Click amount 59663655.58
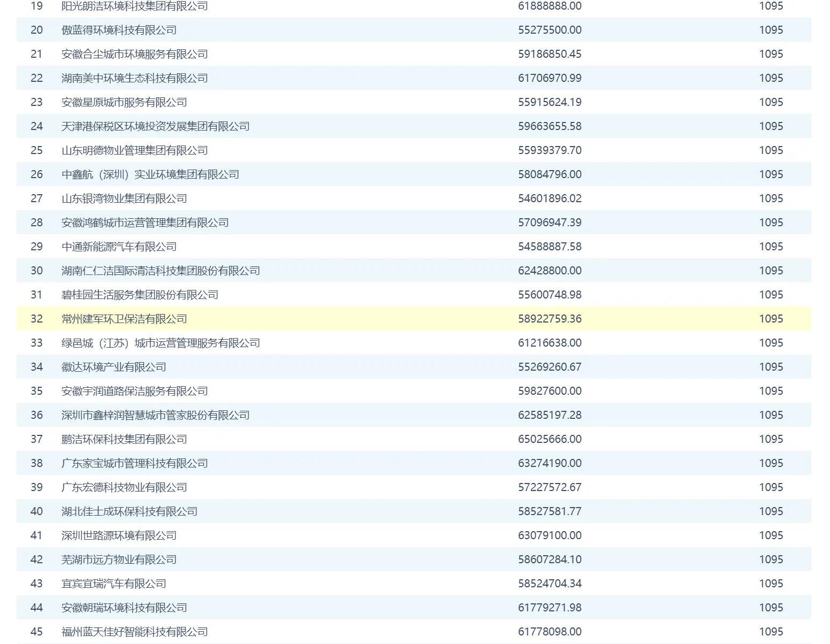 550,126
